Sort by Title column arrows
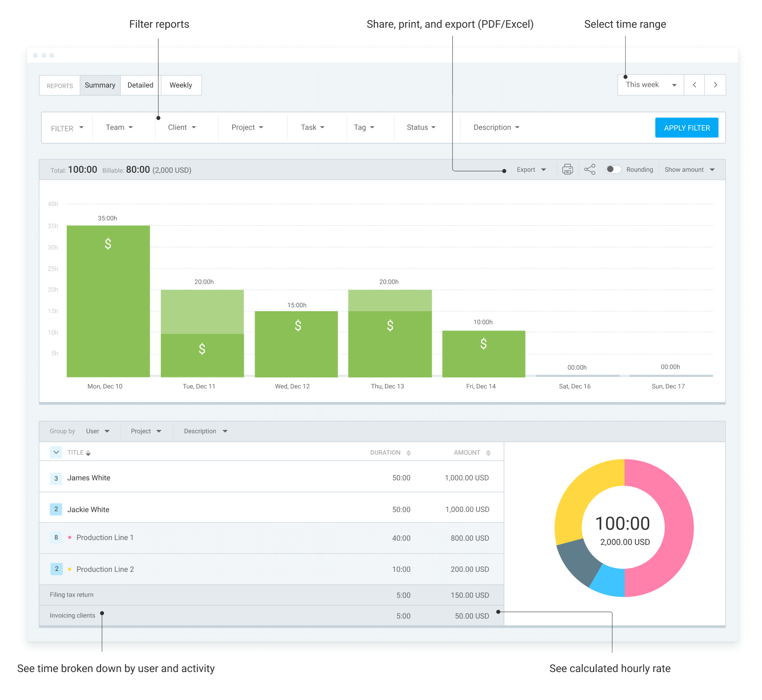 88,453
